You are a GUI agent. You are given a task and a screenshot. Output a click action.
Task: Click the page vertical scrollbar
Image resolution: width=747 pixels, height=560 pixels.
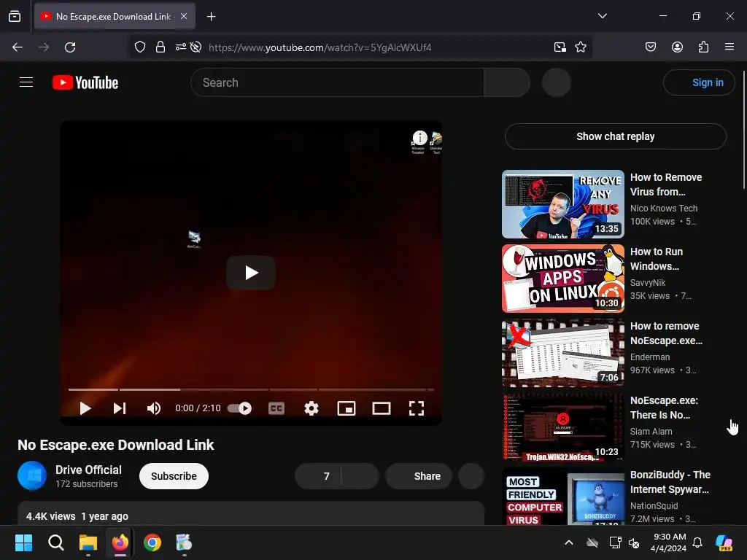coord(743,130)
